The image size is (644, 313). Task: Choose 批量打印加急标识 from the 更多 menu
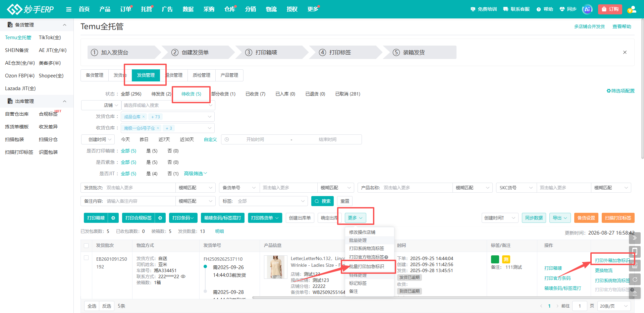point(367,266)
